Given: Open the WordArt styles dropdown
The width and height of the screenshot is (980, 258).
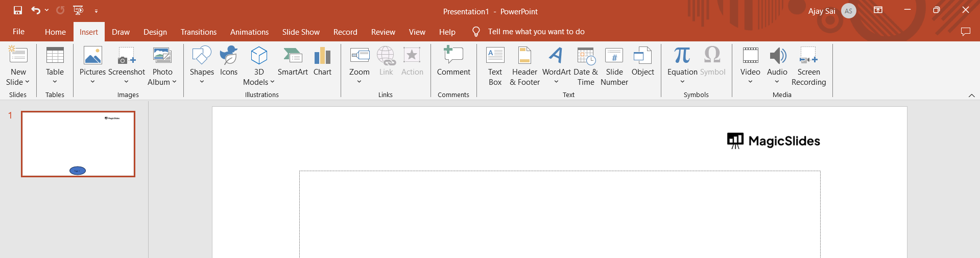Looking at the screenshot, I should [556, 82].
